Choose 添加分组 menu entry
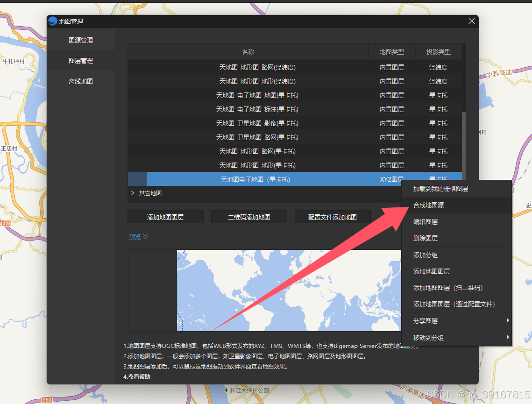532x404 pixels. tap(456, 255)
